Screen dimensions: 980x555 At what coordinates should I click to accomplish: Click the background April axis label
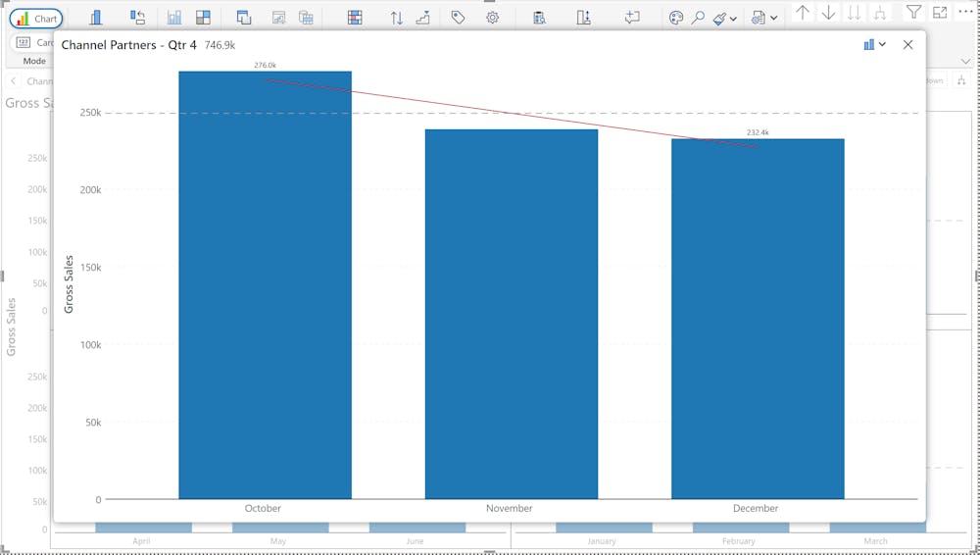pyautogui.click(x=141, y=541)
